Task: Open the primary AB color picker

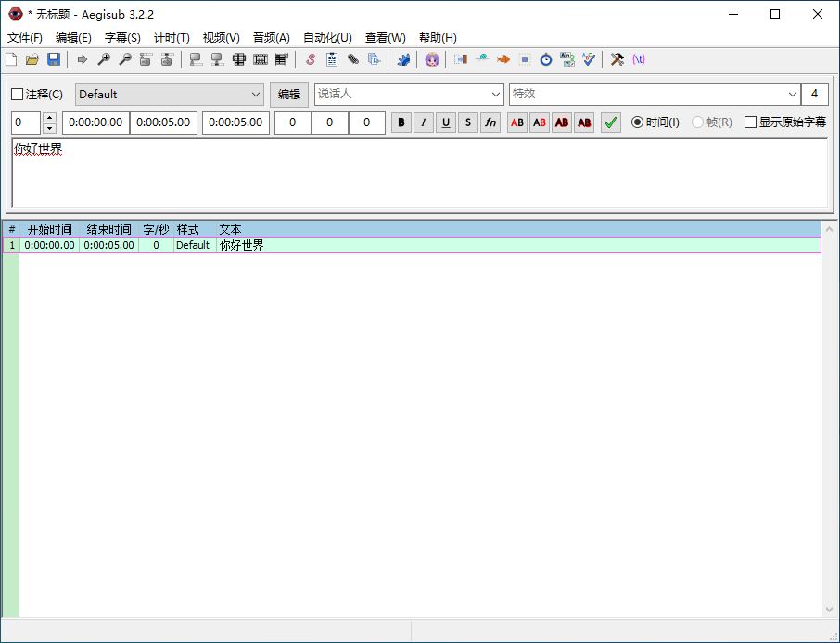Action: 516,122
